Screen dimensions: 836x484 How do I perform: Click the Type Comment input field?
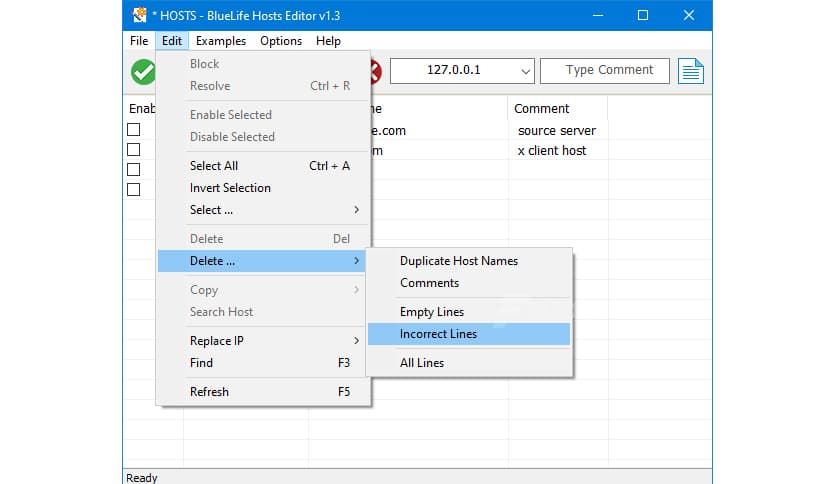click(x=605, y=71)
